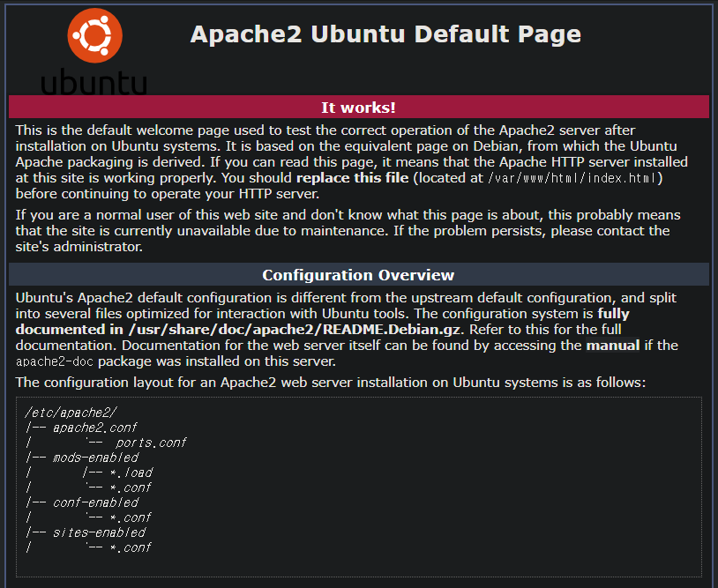This screenshot has height=588, width=718.
Task: Click the apache2-doc package name
Action: 55,361
